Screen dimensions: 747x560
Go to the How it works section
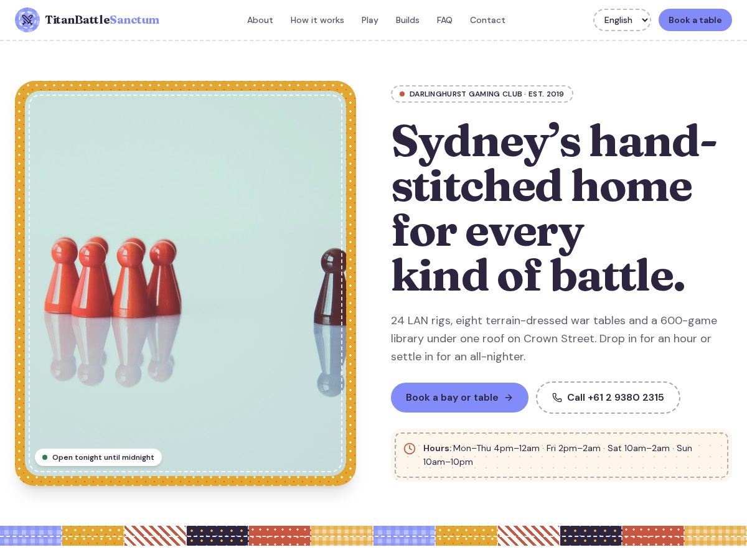(x=317, y=20)
